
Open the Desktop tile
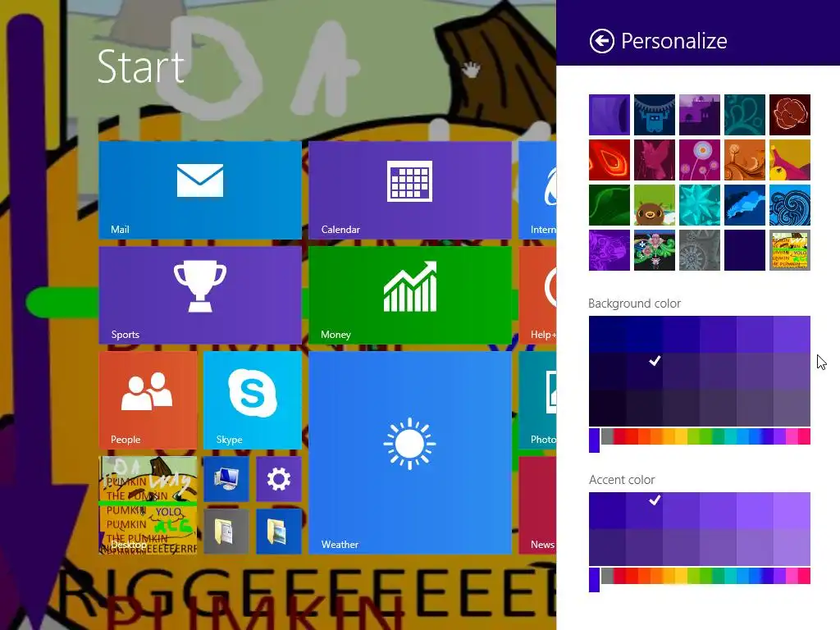(148, 505)
